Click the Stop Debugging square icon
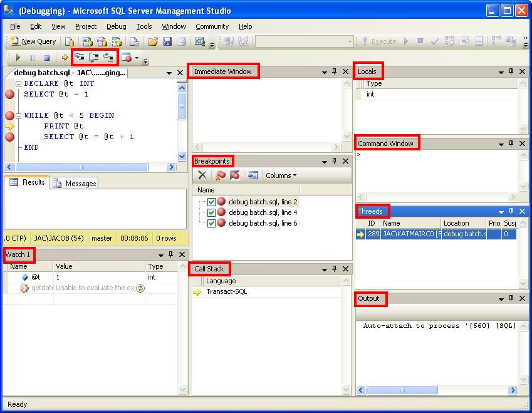This screenshot has width=532, height=413. (x=47, y=58)
